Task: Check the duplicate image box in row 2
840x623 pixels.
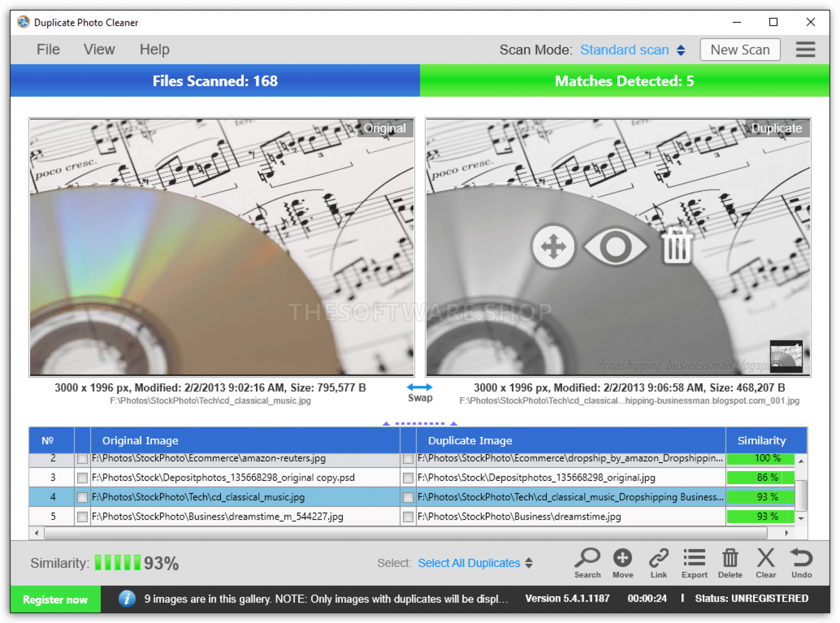Action: (x=408, y=458)
